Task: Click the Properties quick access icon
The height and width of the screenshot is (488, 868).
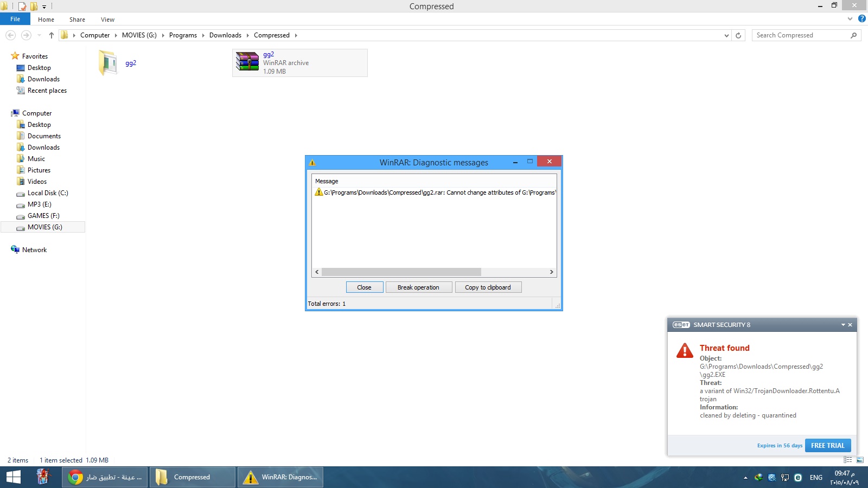Action: point(22,7)
